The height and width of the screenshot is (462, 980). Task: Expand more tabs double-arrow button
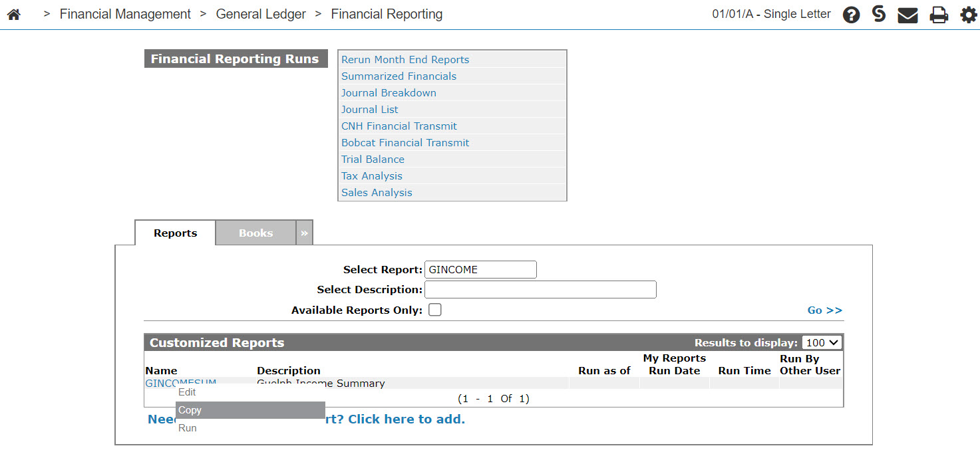[304, 233]
